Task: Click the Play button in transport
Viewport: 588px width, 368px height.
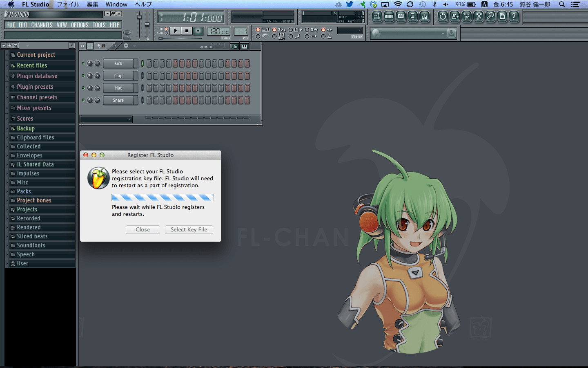Action: pos(175,31)
